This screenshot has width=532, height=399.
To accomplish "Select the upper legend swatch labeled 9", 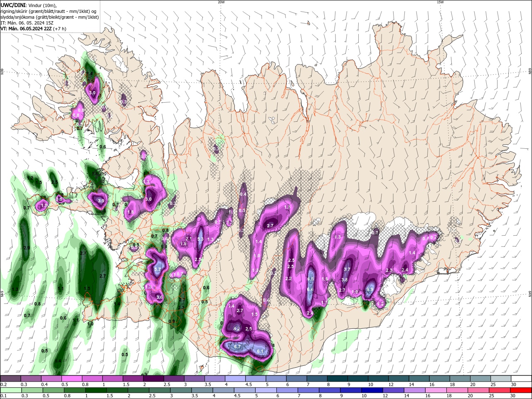I will pyautogui.click(x=358, y=379).
